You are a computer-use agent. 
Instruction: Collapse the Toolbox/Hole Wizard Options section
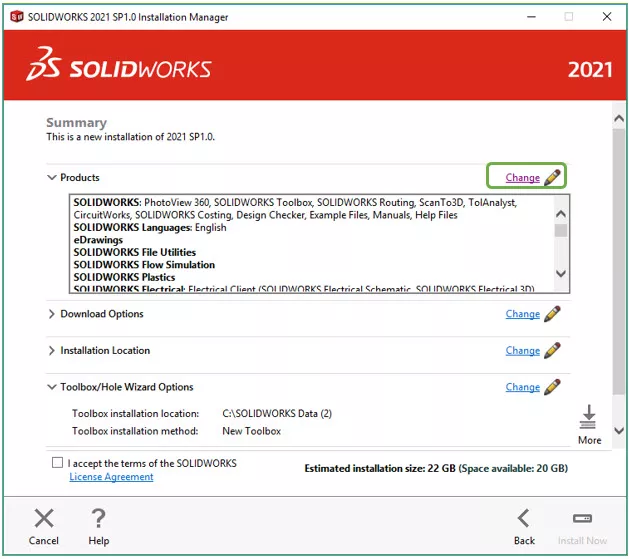52,387
